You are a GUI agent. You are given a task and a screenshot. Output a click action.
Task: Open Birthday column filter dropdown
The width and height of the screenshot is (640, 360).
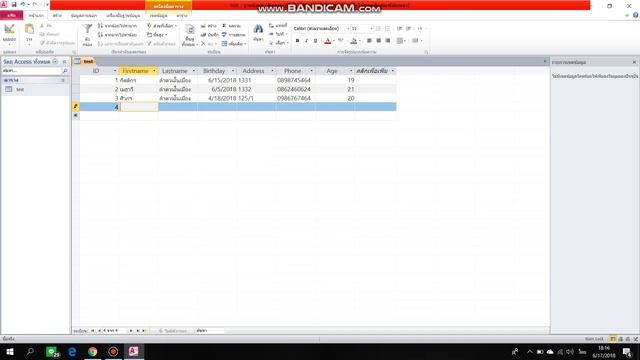point(233,71)
